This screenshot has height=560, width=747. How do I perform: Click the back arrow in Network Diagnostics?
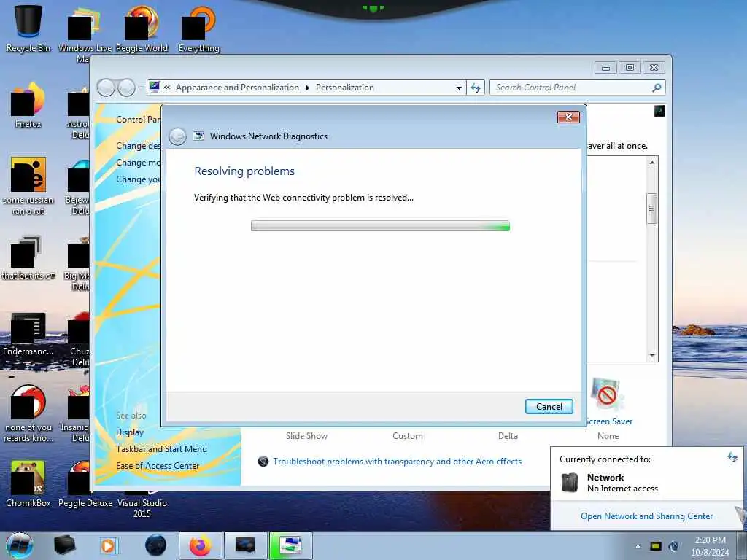(x=178, y=136)
